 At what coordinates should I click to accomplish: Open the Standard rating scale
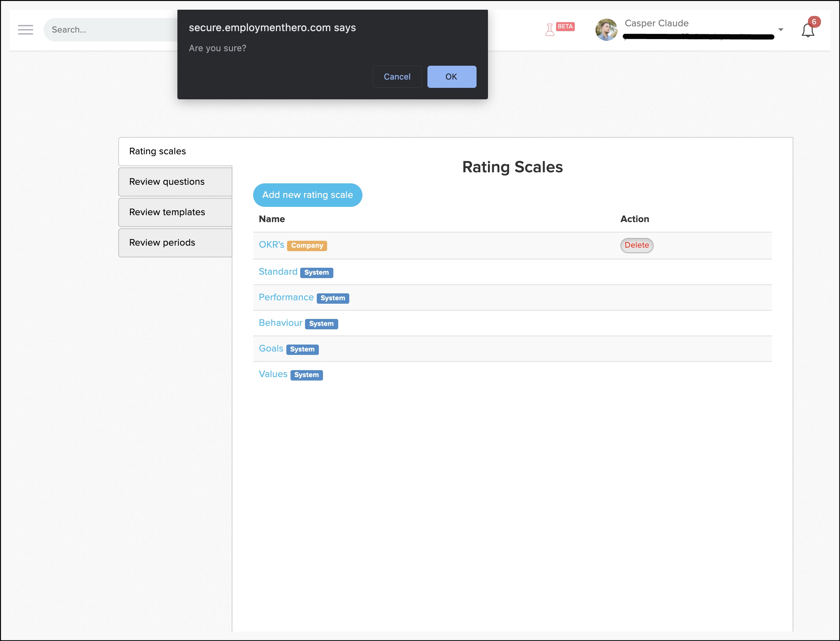[278, 272]
